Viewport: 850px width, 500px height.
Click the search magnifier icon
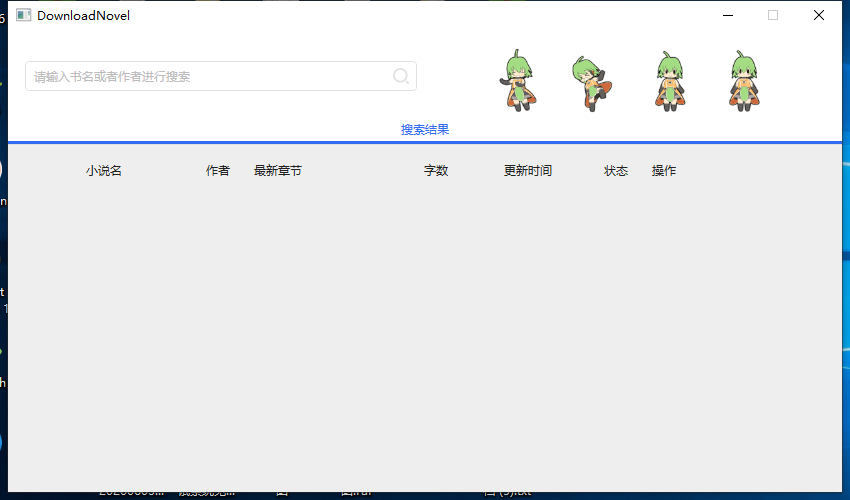(x=401, y=76)
